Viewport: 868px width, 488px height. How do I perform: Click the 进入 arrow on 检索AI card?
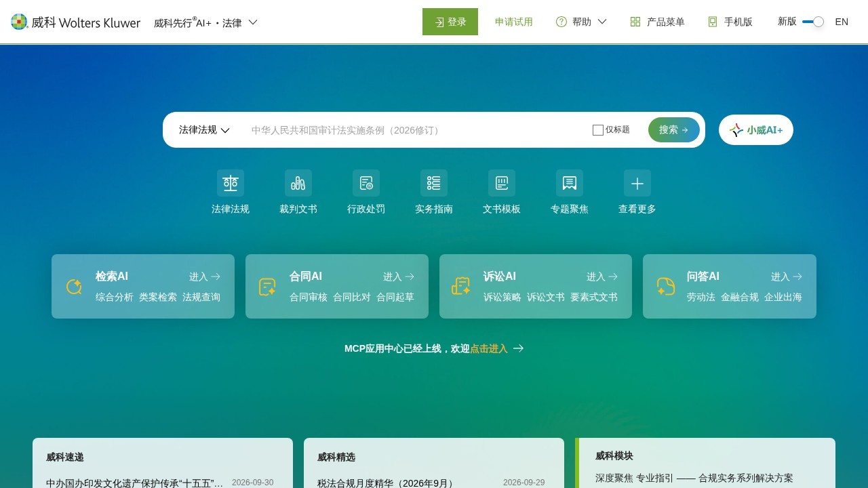coord(216,277)
